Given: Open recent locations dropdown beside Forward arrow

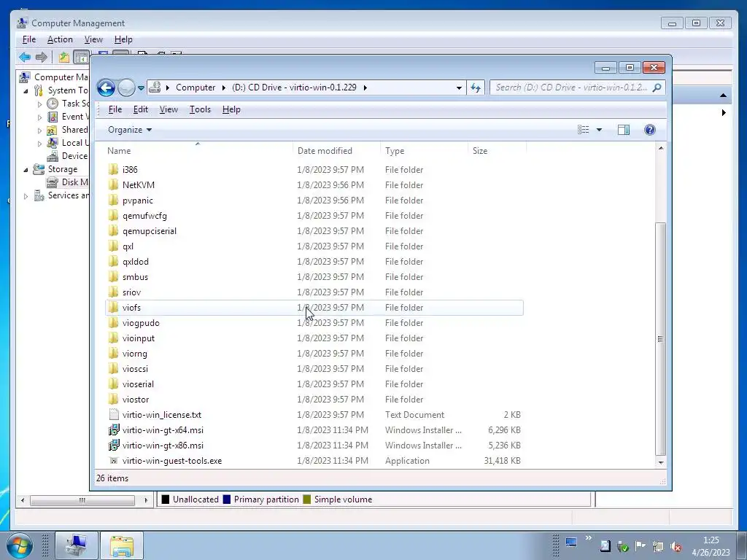Looking at the screenshot, I should [x=141, y=88].
